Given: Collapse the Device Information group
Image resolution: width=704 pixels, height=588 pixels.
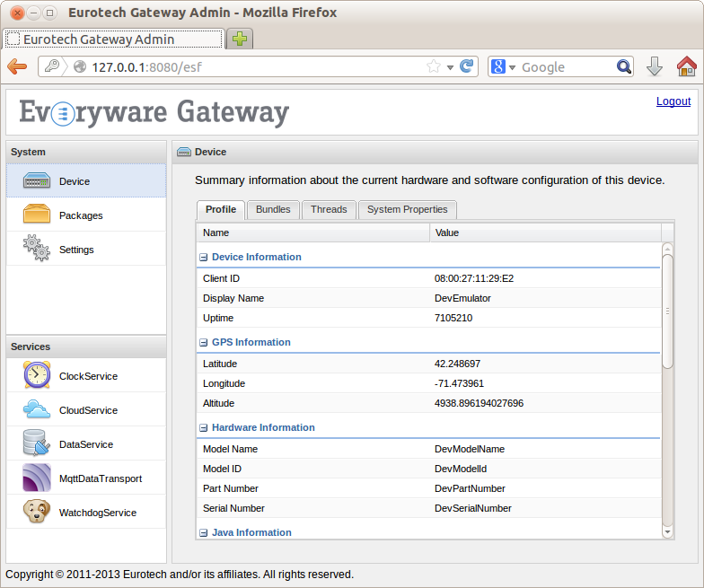Looking at the screenshot, I should tap(203, 257).
